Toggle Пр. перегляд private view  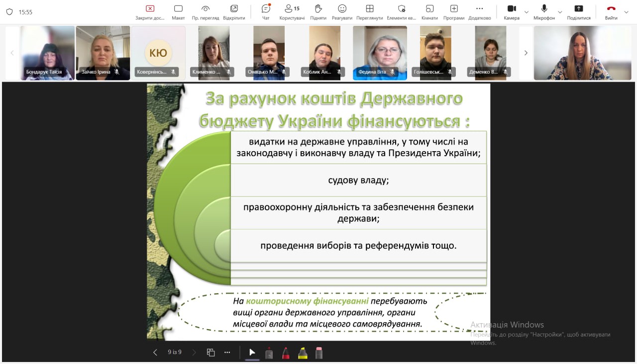206,12
